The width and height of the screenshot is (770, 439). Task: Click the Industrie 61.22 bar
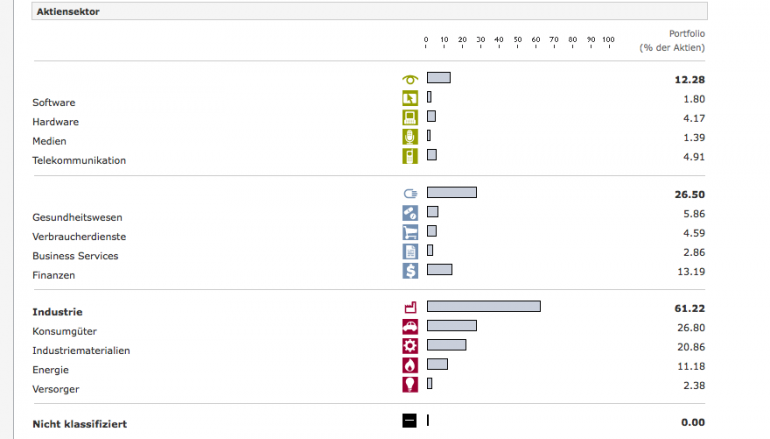tap(483, 307)
